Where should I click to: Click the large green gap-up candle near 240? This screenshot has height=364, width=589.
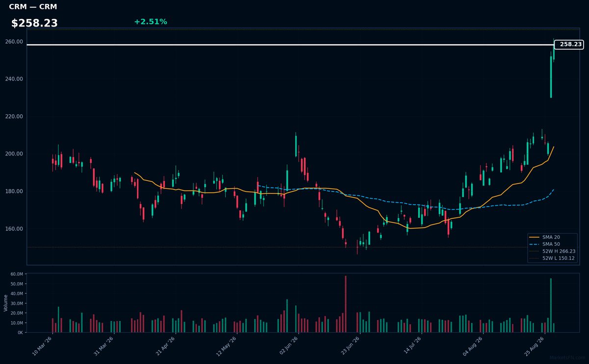coord(551,77)
